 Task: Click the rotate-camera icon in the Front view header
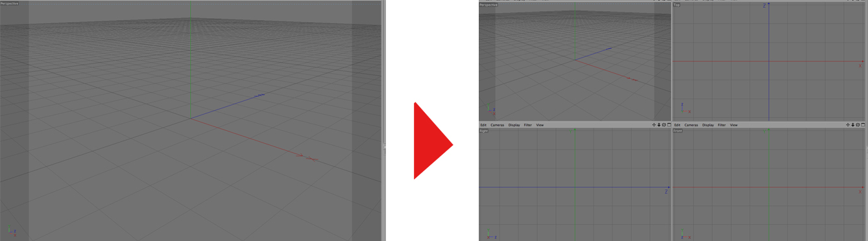(x=858, y=125)
